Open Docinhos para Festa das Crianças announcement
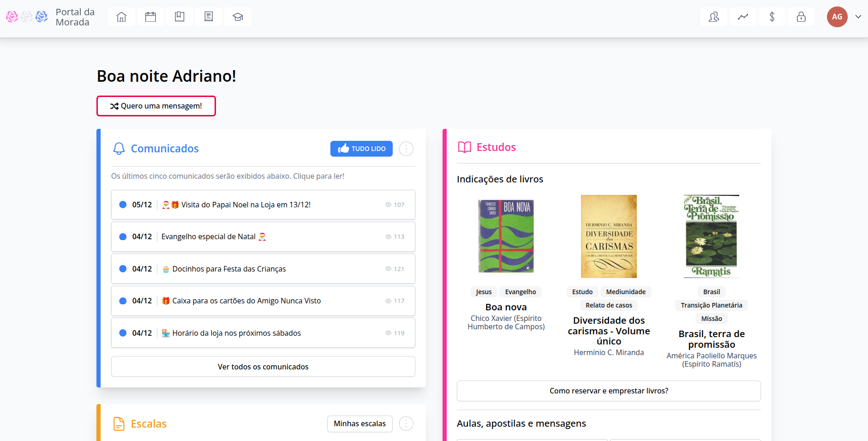 click(263, 269)
